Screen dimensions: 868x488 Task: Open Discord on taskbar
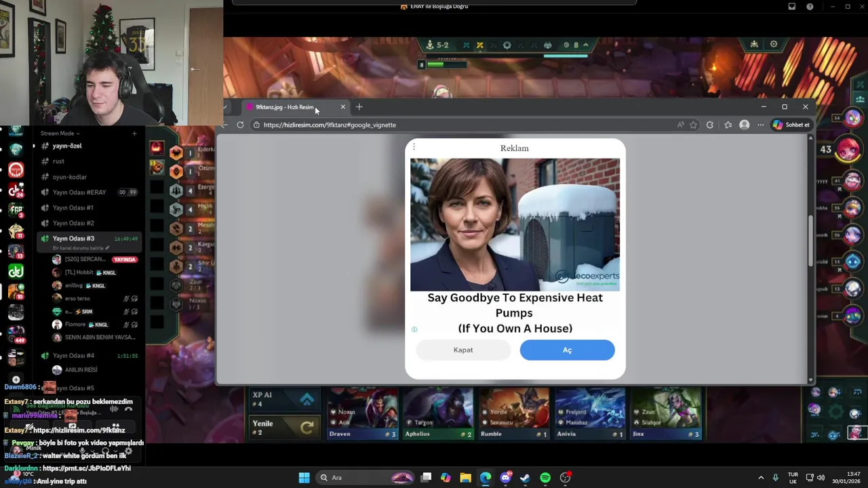pyautogui.click(x=505, y=478)
